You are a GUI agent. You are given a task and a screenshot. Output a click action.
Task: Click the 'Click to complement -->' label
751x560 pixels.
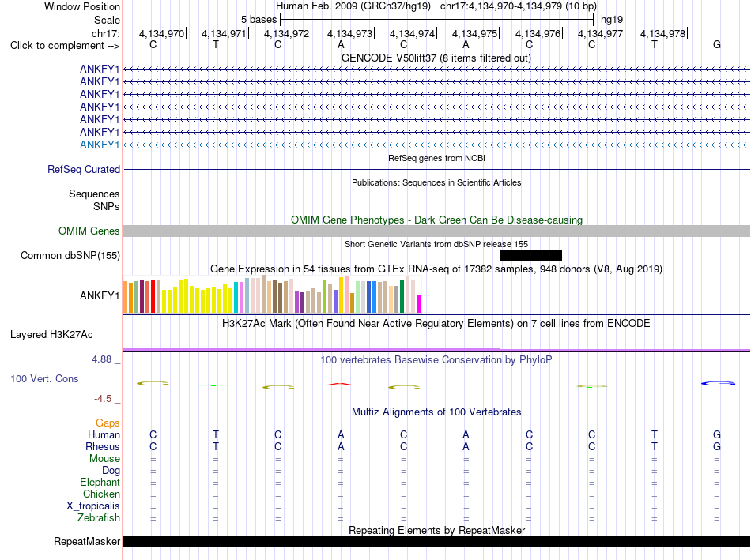click(65, 46)
